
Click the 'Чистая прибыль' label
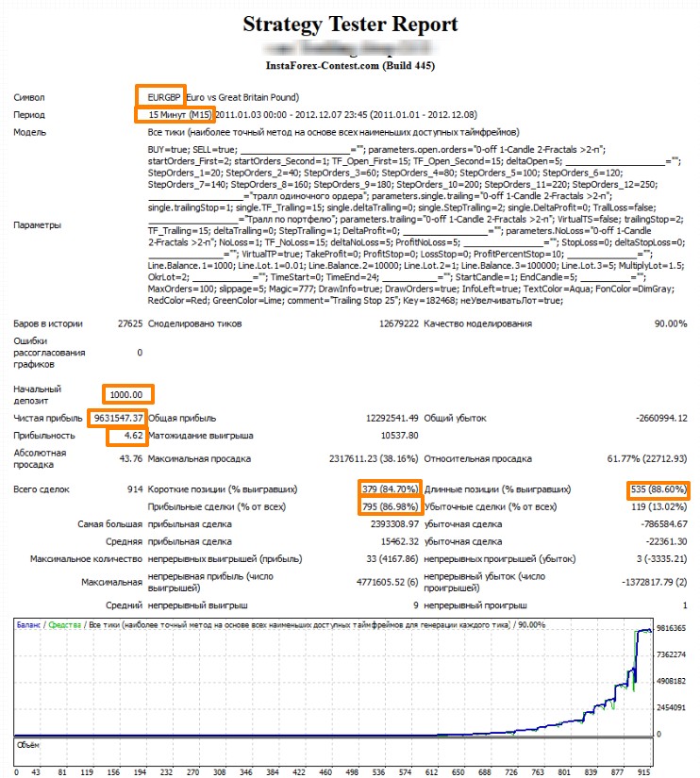pyautogui.click(x=48, y=418)
